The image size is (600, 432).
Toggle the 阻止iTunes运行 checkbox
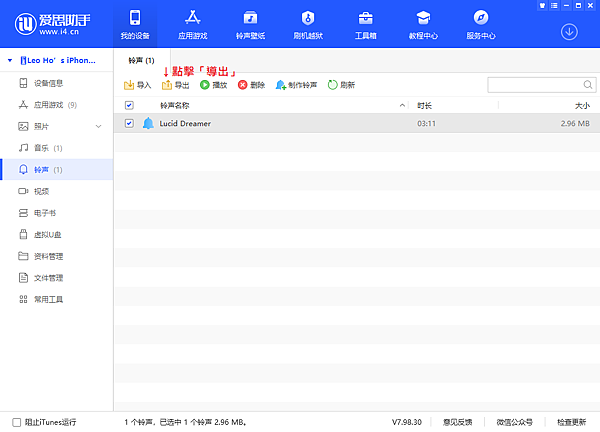click(16, 422)
